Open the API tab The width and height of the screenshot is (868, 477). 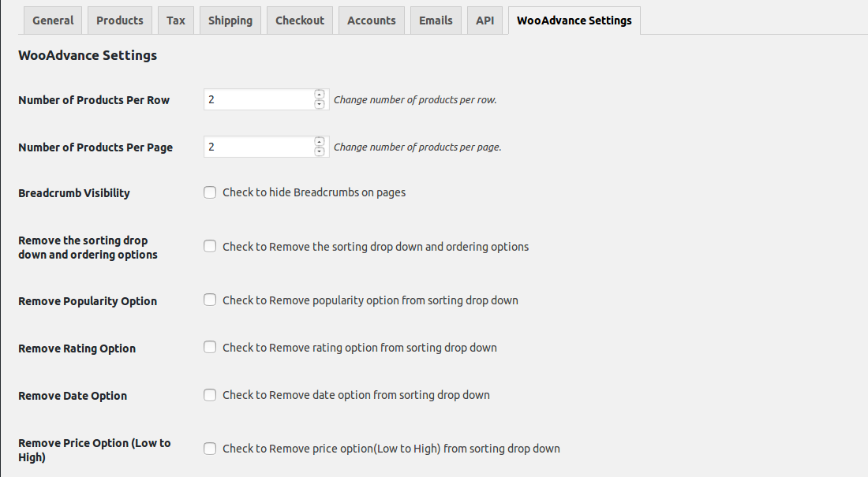[485, 20]
